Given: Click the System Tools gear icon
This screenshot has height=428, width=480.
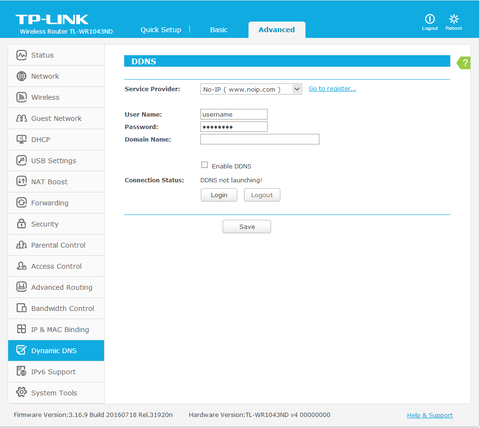Looking at the screenshot, I should 21,392.
